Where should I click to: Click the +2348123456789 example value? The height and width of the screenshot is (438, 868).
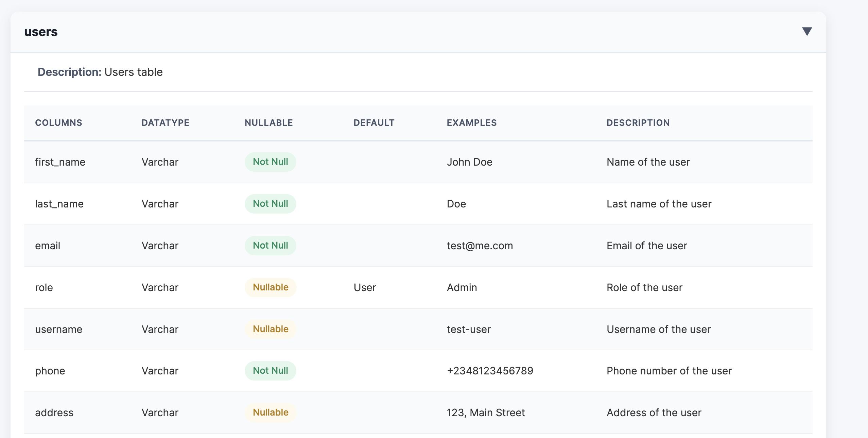click(490, 371)
